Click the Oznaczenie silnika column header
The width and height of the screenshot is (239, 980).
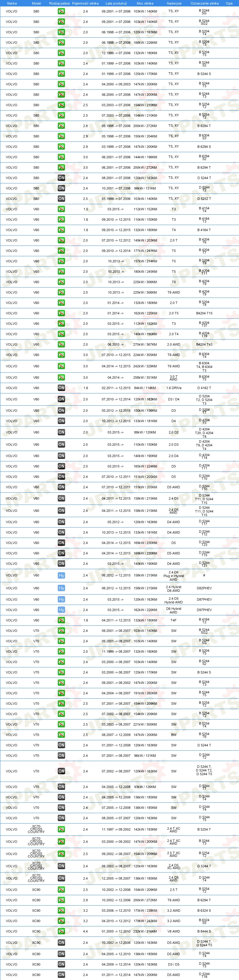[x=204, y=3]
